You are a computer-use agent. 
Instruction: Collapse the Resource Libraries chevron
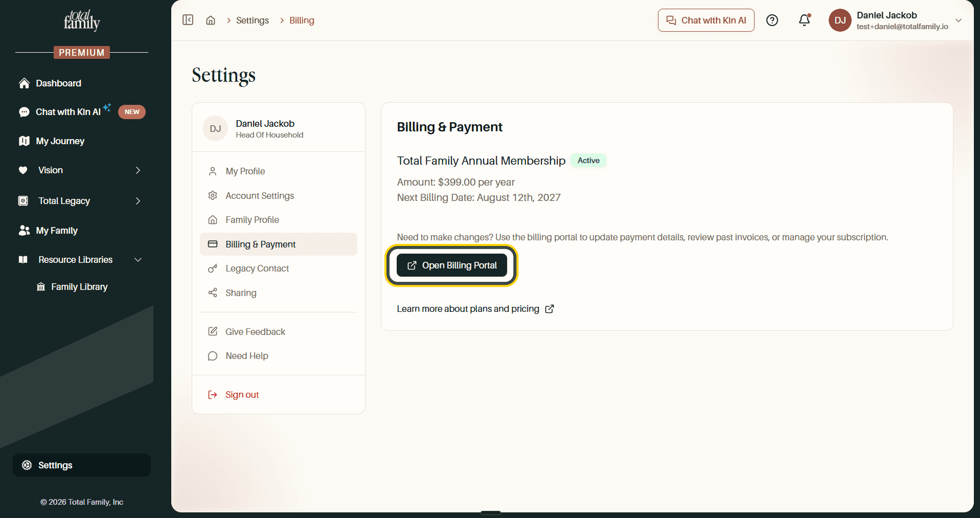(x=138, y=260)
